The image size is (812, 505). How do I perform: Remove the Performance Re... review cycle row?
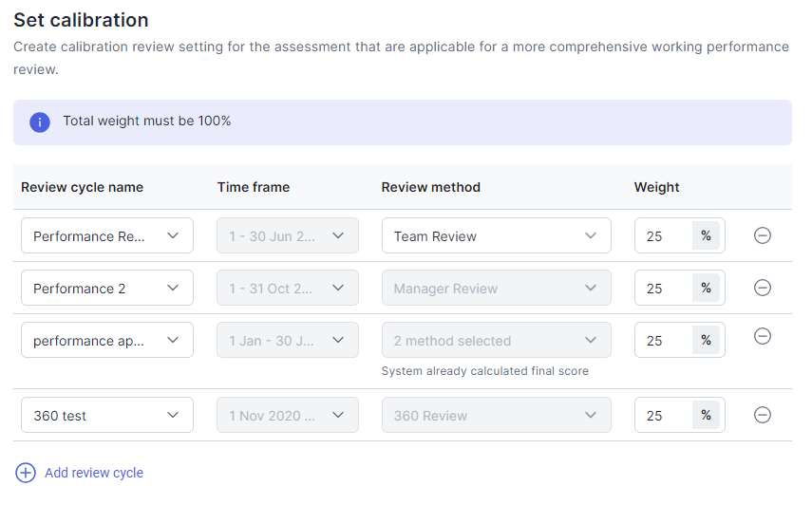763,236
